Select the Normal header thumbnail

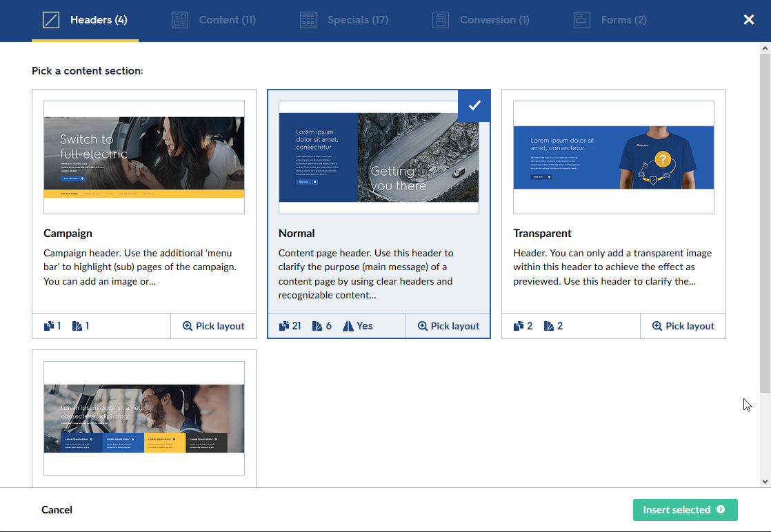point(379,157)
